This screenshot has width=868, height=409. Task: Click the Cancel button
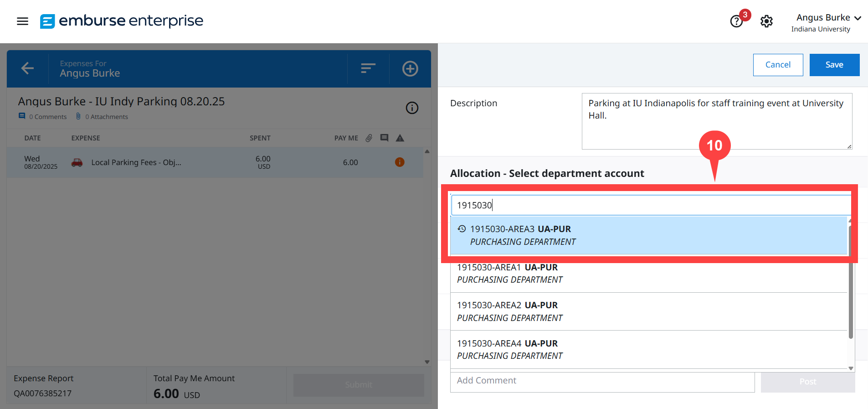778,65
